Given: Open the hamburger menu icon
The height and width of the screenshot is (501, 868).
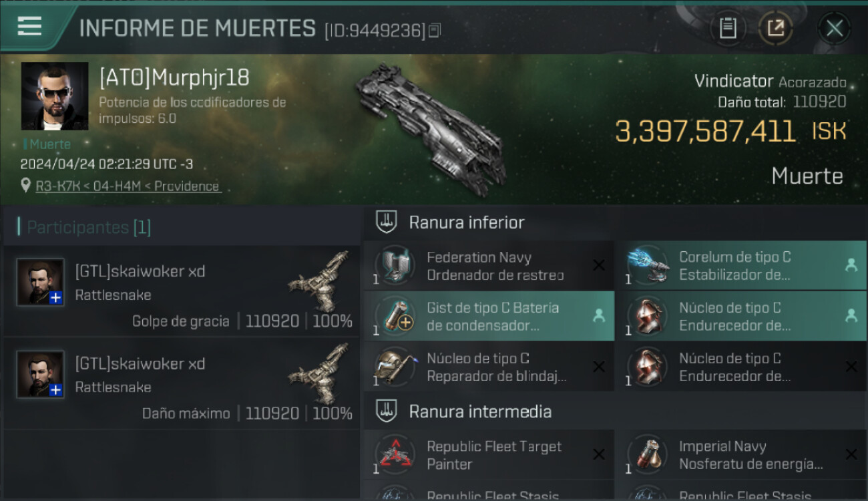Looking at the screenshot, I should click(x=29, y=26).
